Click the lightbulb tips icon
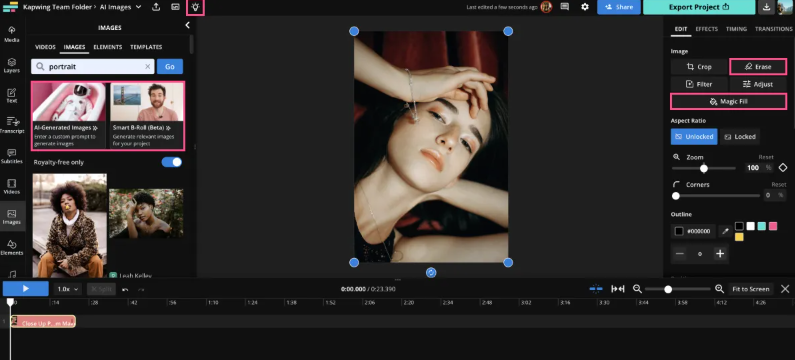Image resolution: width=795 pixels, height=360 pixels. tap(195, 7)
